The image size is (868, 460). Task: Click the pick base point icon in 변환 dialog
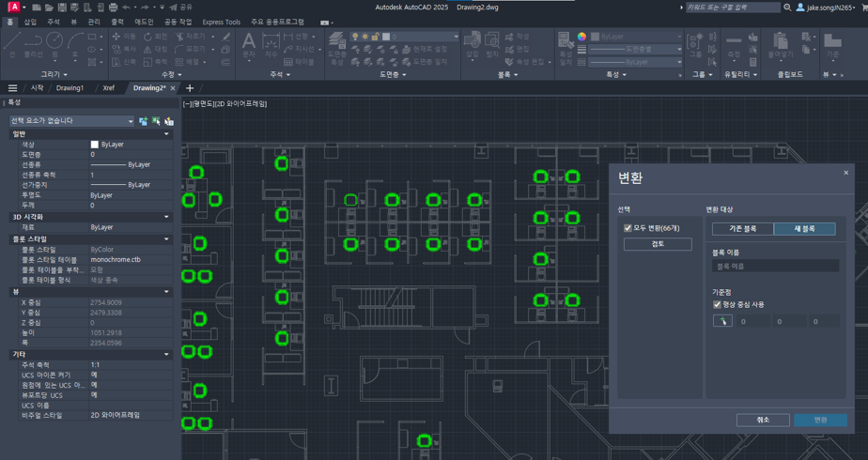click(x=722, y=321)
